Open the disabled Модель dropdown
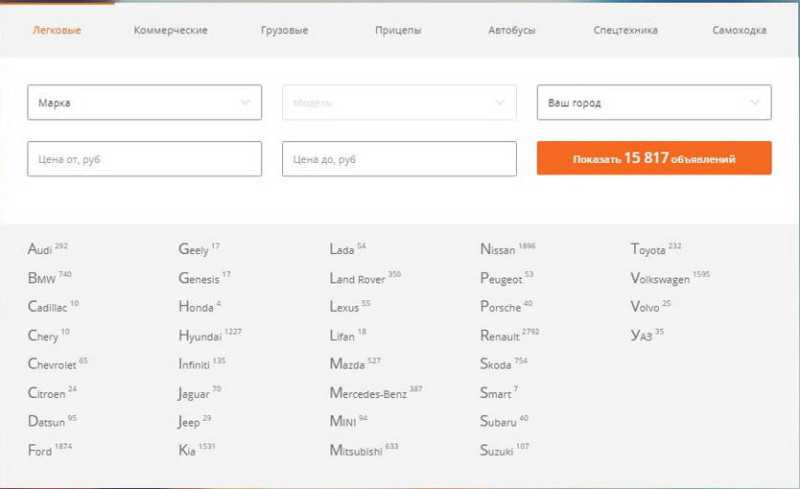Viewport: 800px width, 489px height. point(399,103)
